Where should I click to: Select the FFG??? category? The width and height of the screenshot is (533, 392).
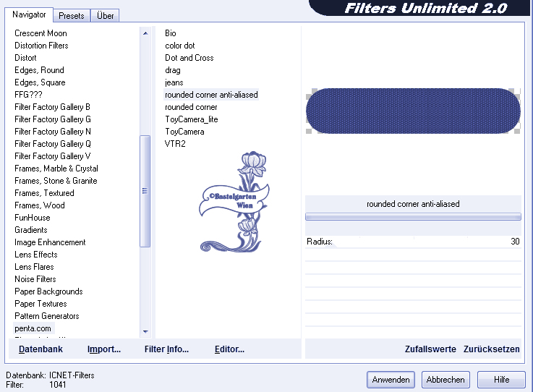28,95
